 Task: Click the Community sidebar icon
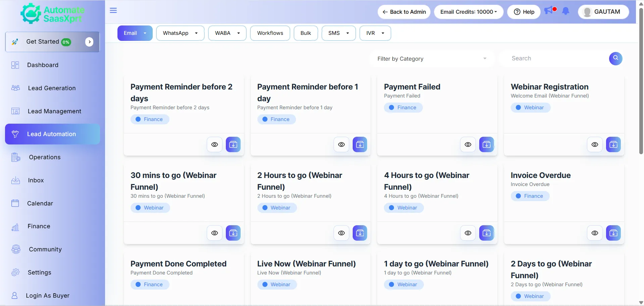click(x=16, y=249)
